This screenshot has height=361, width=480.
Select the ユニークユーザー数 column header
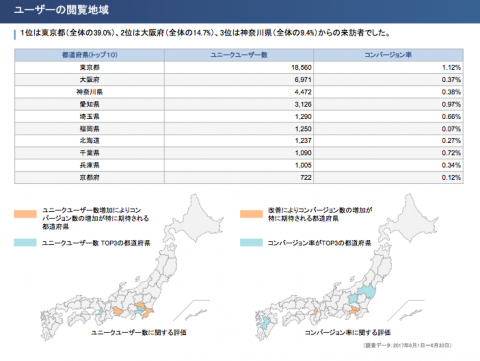click(239, 55)
